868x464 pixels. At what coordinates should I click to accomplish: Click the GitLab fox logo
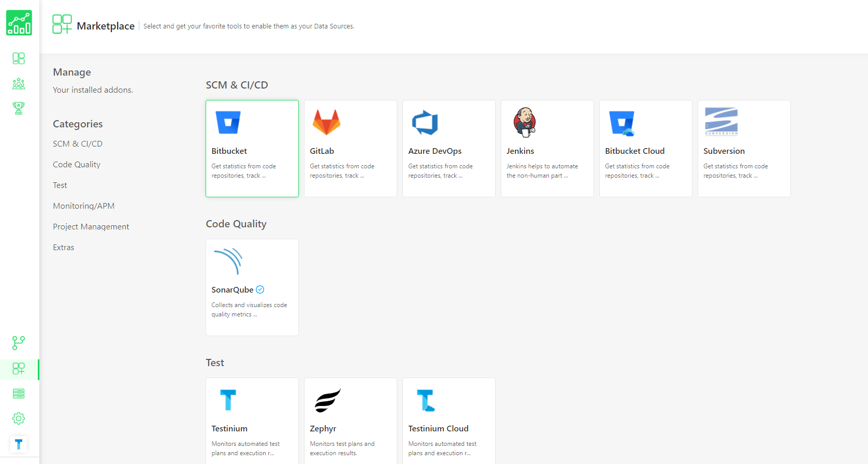coord(326,122)
